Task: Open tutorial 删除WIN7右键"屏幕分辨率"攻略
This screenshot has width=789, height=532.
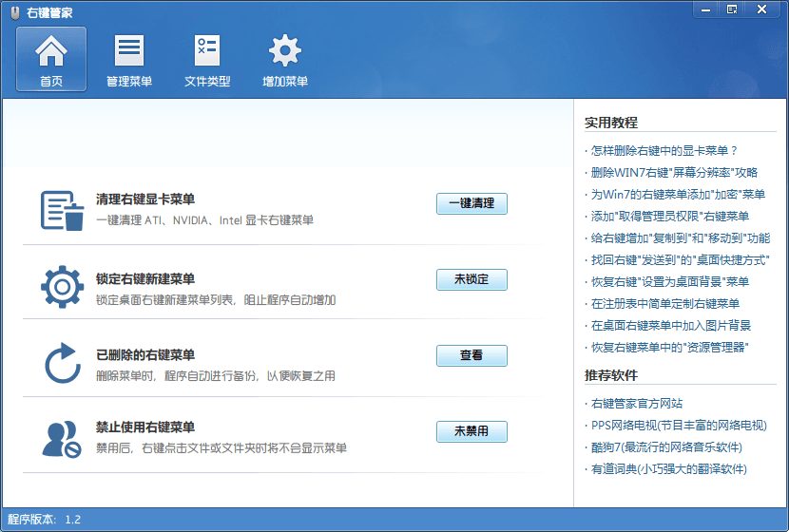Action: coord(674,173)
